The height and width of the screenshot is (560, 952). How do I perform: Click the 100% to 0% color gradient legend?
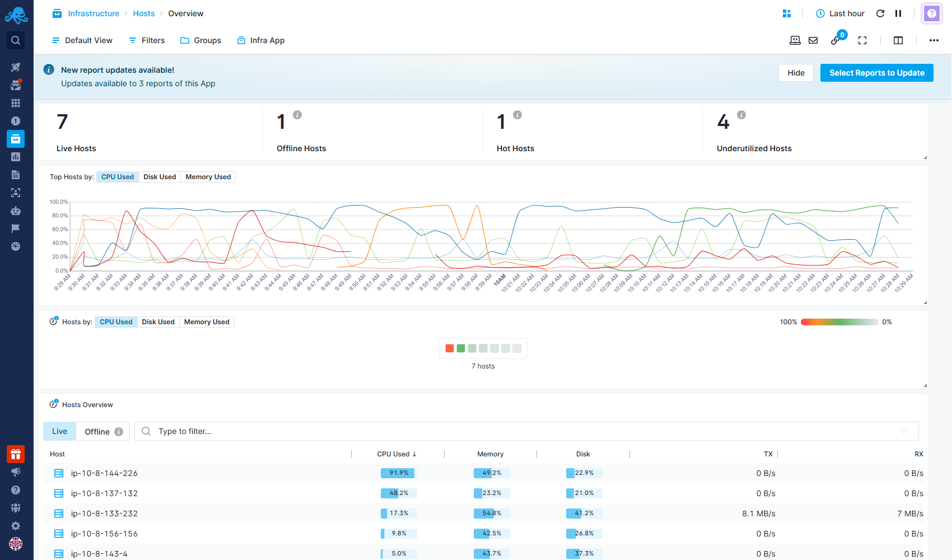(839, 322)
